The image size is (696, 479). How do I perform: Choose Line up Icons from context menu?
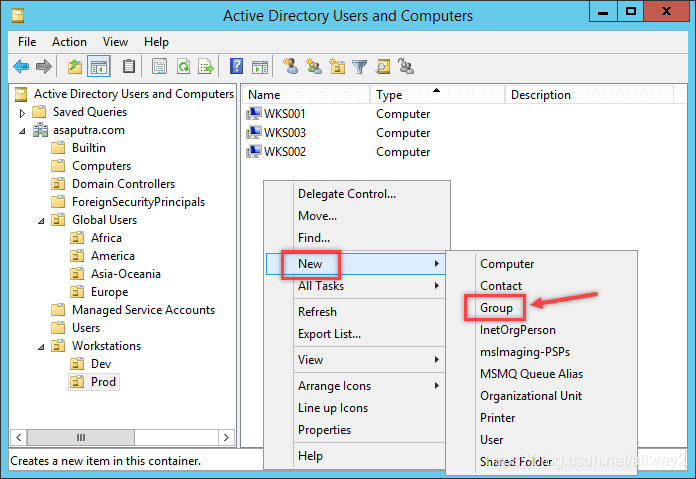click(x=333, y=408)
